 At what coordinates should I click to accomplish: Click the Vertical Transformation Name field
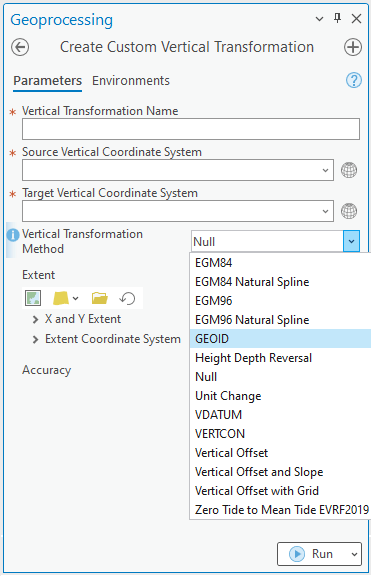191,129
